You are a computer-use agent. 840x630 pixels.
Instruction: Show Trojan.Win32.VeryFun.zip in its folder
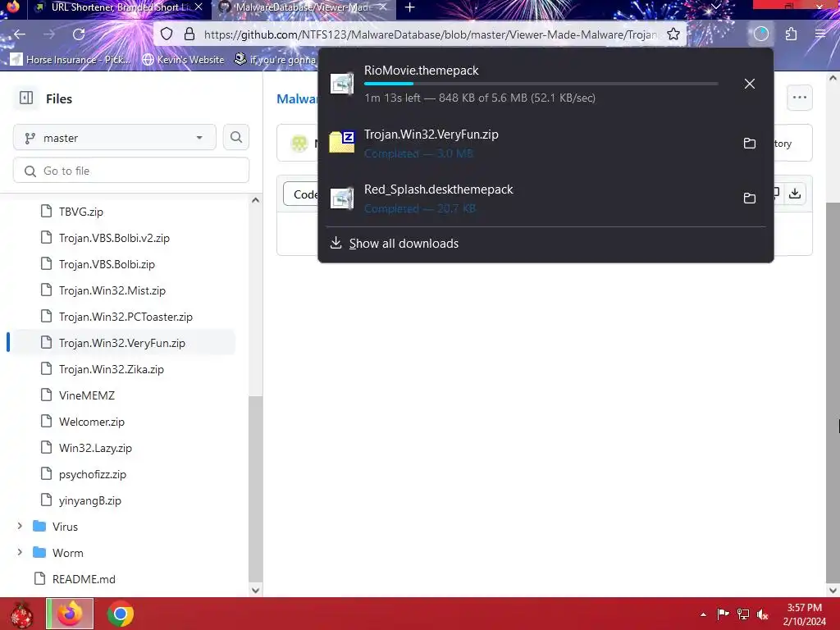pyautogui.click(x=750, y=143)
